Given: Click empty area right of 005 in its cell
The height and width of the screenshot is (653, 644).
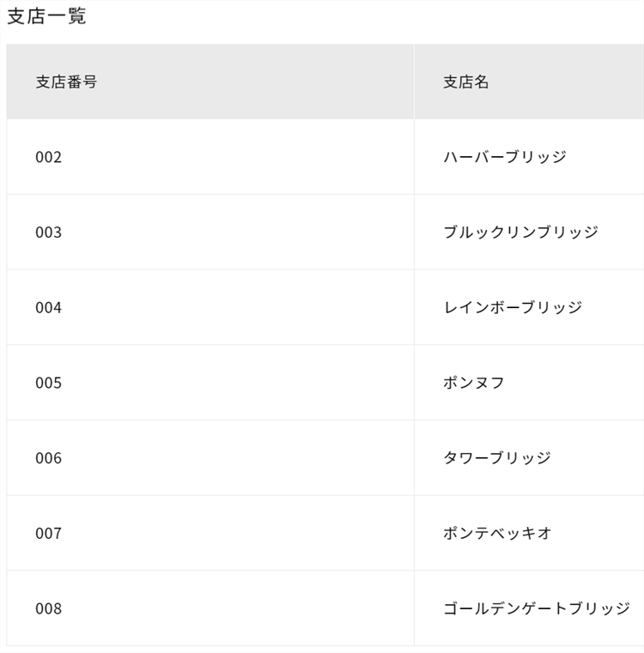Looking at the screenshot, I should 240,383.
